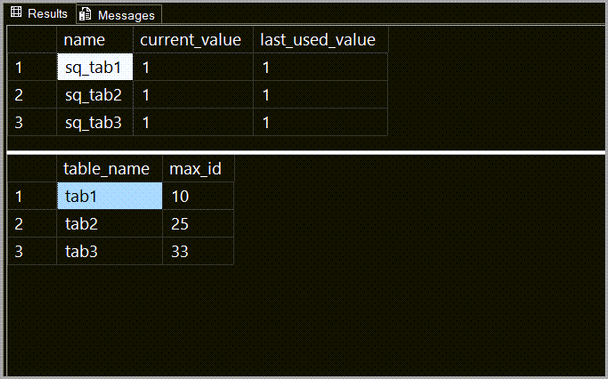Screen dimensions: 608x379
Task: Select the max_id cell showing 10
Action: point(198,196)
